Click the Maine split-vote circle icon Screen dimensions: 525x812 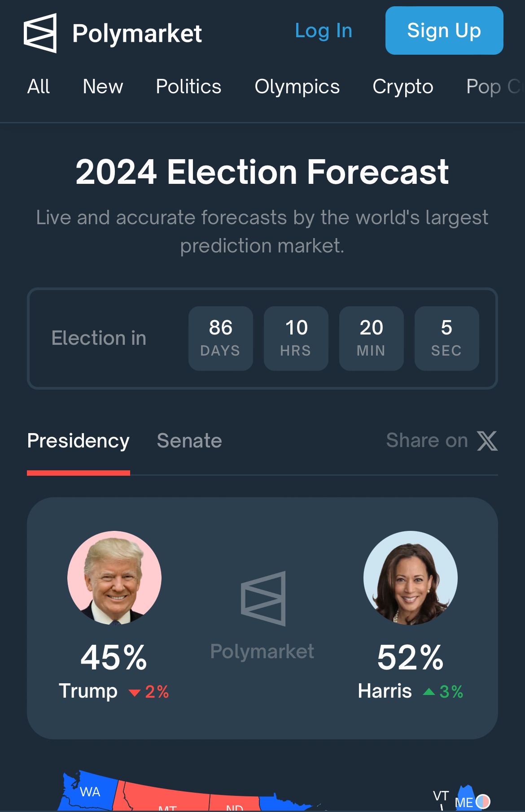click(483, 801)
